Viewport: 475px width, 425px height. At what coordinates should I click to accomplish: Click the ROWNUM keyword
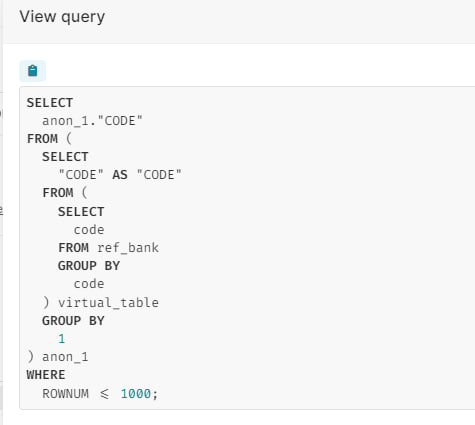click(65, 394)
